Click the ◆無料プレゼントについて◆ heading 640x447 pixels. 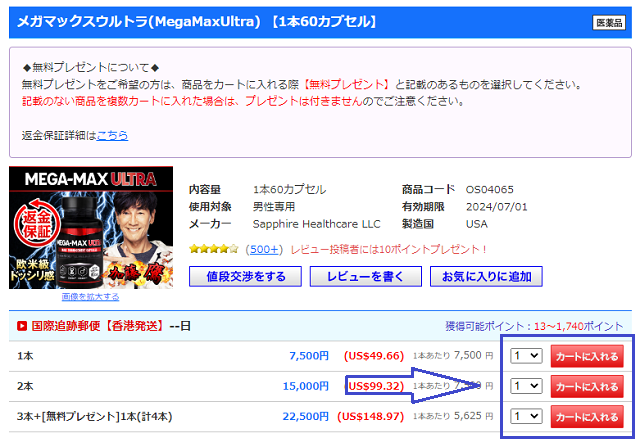pos(91,67)
